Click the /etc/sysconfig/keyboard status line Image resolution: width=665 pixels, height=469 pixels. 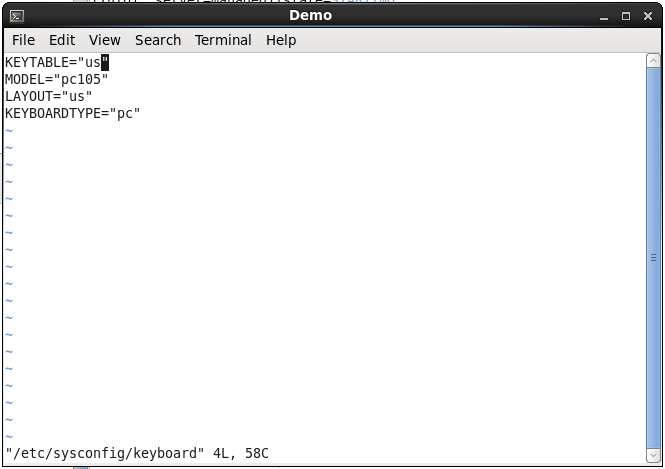click(136, 454)
